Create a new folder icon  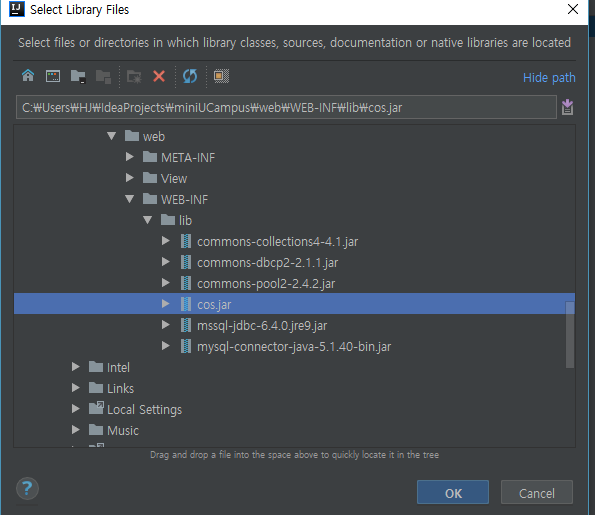pyautogui.click(x=134, y=77)
